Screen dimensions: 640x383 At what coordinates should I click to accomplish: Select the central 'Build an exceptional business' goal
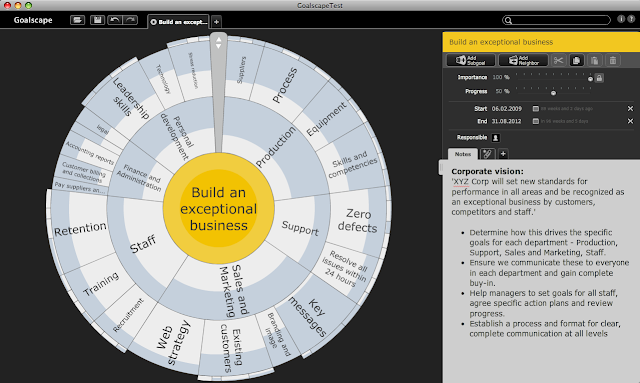[219, 209]
